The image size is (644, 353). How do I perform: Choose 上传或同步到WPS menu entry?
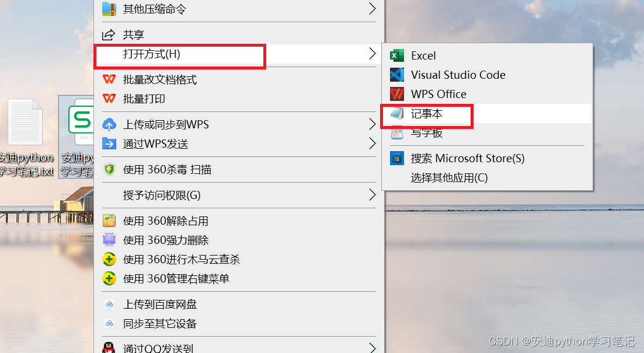click(x=239, y=124)
